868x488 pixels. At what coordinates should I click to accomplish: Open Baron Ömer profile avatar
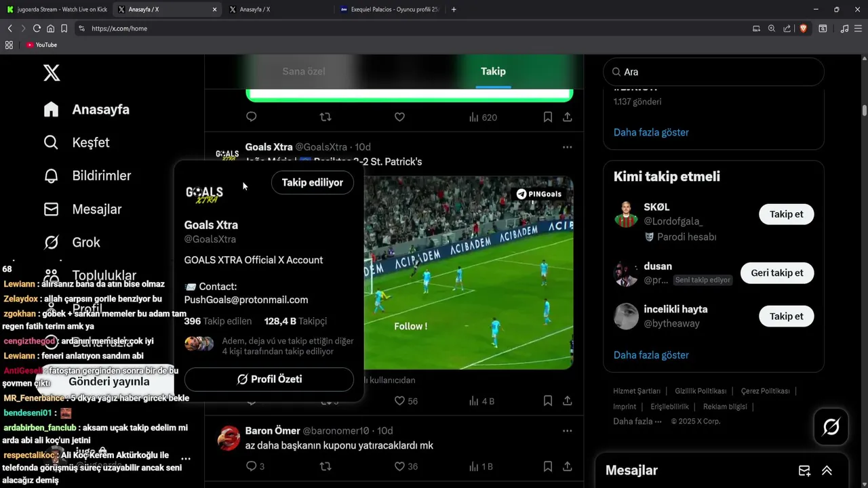(229, 439)
